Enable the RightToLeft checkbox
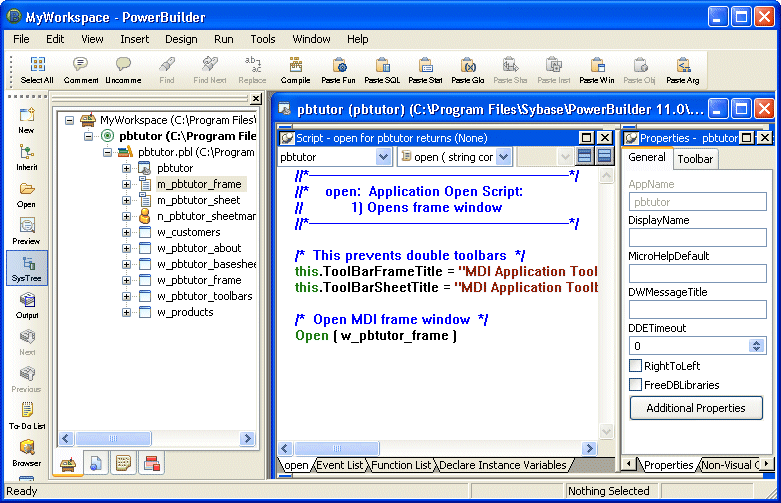Image resolution: width=781 pixels, height=503 pixels. 635,366
